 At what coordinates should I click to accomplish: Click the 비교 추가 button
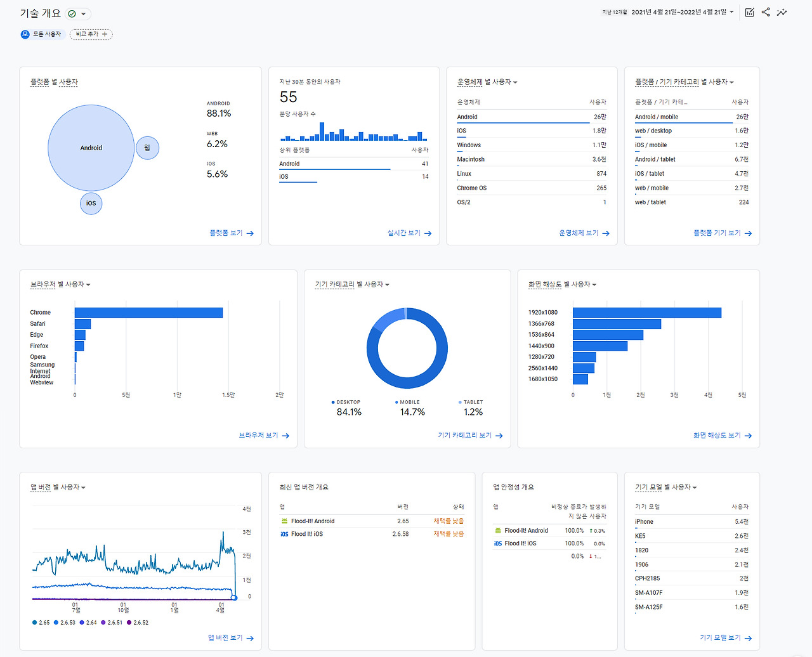[x=91, y=34]
